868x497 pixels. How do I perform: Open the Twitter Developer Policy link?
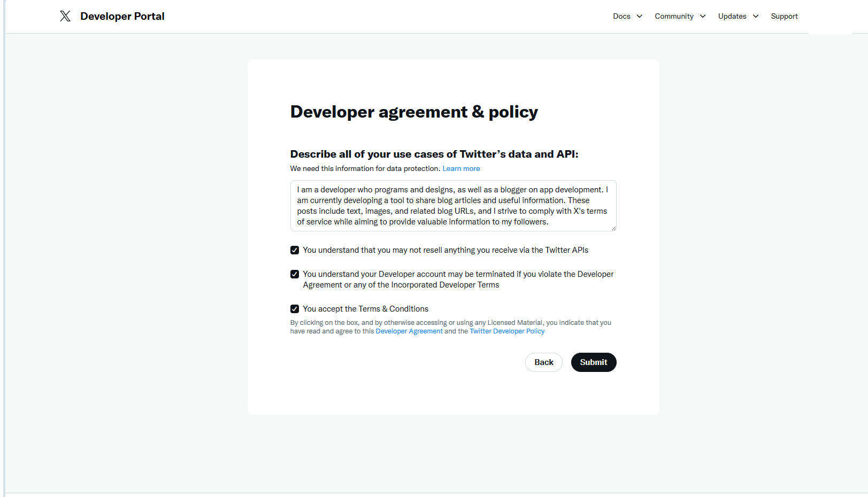(x=507, y=331)
